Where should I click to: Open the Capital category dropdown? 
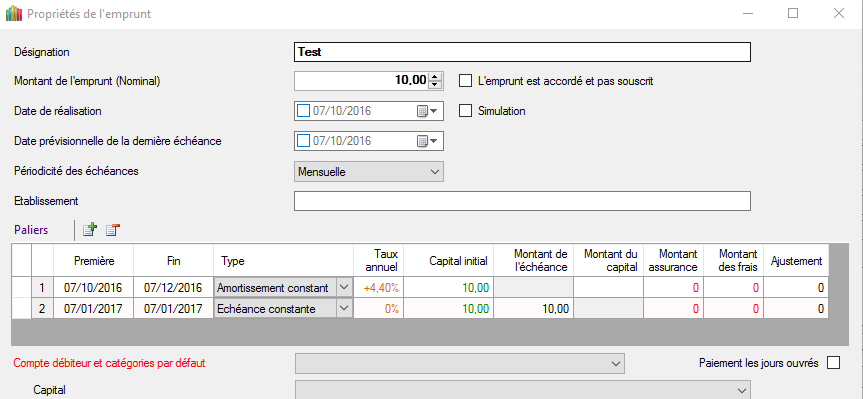[522, 390]
